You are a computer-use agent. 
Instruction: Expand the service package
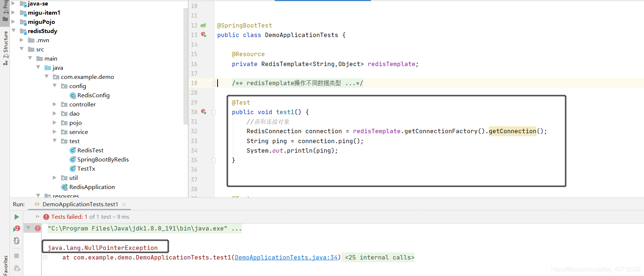tap(55, 132)
